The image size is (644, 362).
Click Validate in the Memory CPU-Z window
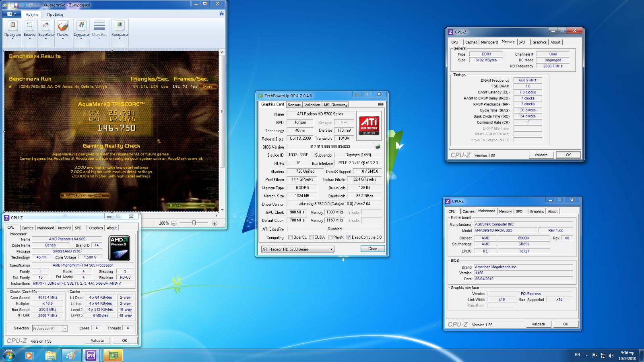(541, 155)
